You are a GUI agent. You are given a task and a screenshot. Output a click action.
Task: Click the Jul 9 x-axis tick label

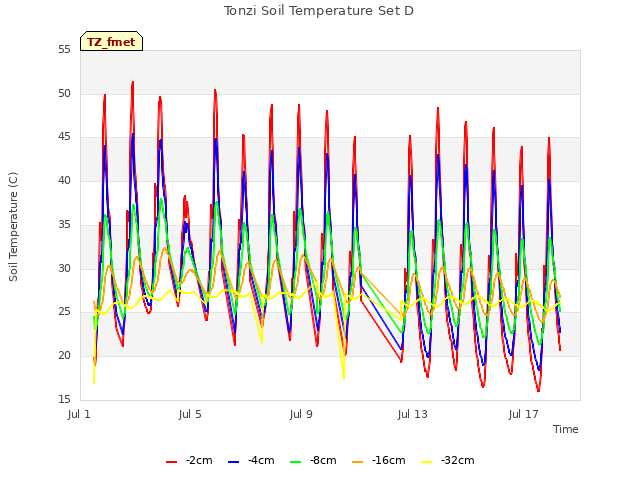(x=301, y=415)
